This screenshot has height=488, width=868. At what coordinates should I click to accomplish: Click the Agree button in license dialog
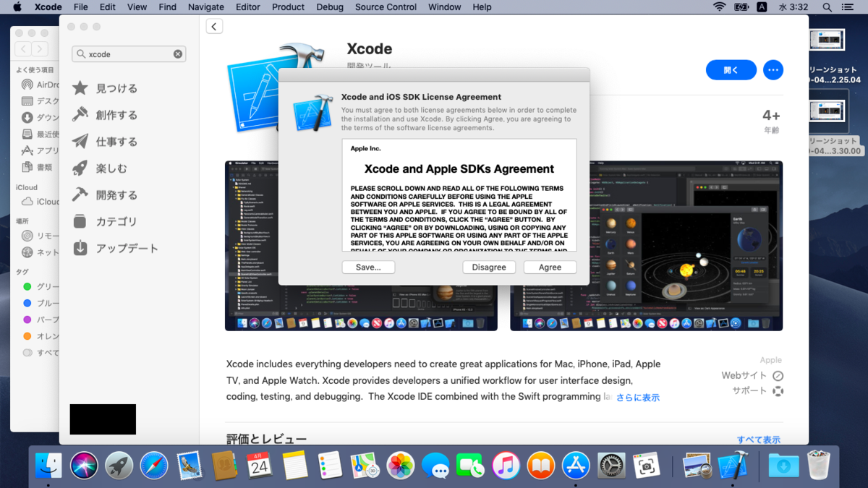click(550, 267)
